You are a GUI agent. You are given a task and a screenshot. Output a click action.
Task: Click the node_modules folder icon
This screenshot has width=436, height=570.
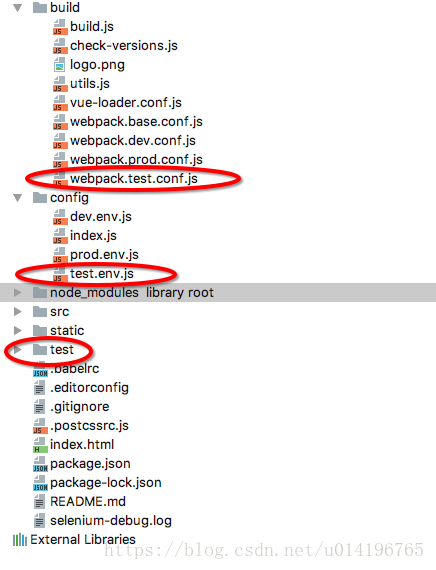tap(40, 293)
